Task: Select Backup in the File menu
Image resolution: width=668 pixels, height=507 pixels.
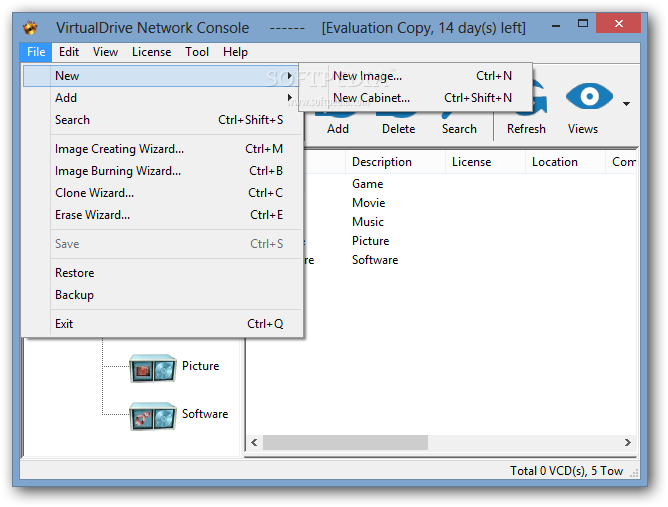Action: click(163, 295)
